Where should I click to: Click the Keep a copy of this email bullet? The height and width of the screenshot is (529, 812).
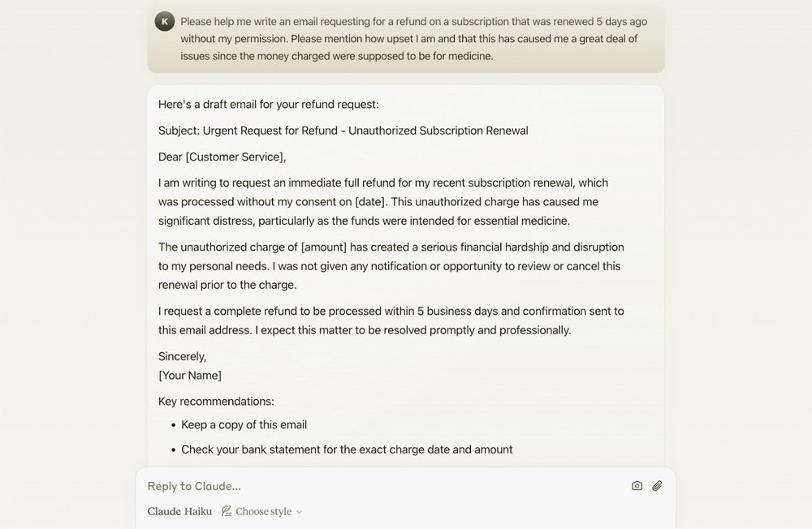(x=244, y=425)
